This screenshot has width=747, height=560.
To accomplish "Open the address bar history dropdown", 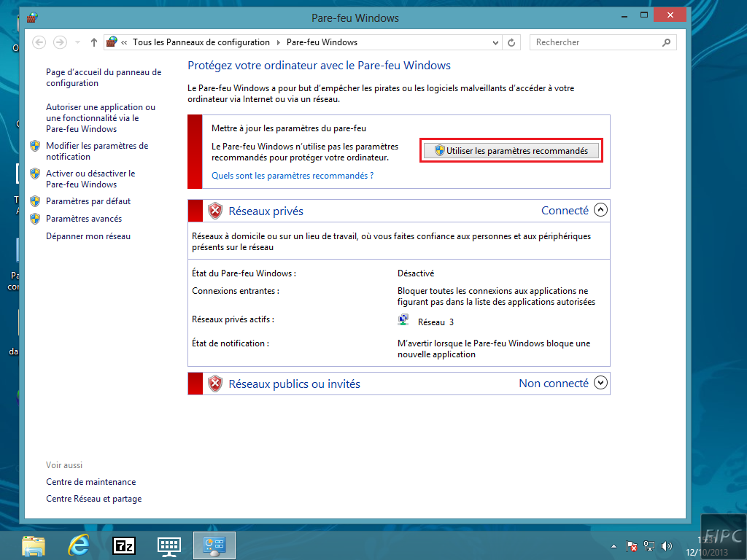I will (496, 42).
